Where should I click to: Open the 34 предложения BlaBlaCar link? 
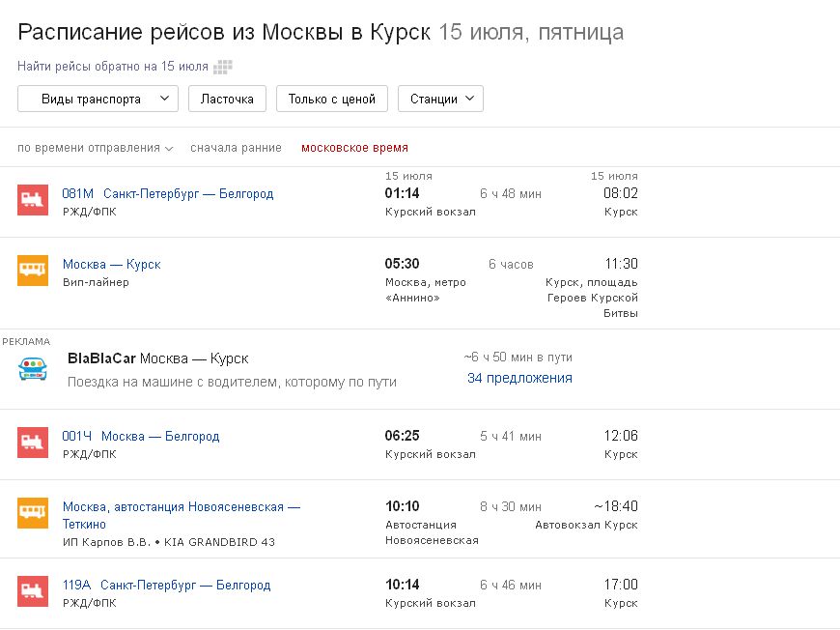[519, 378]
